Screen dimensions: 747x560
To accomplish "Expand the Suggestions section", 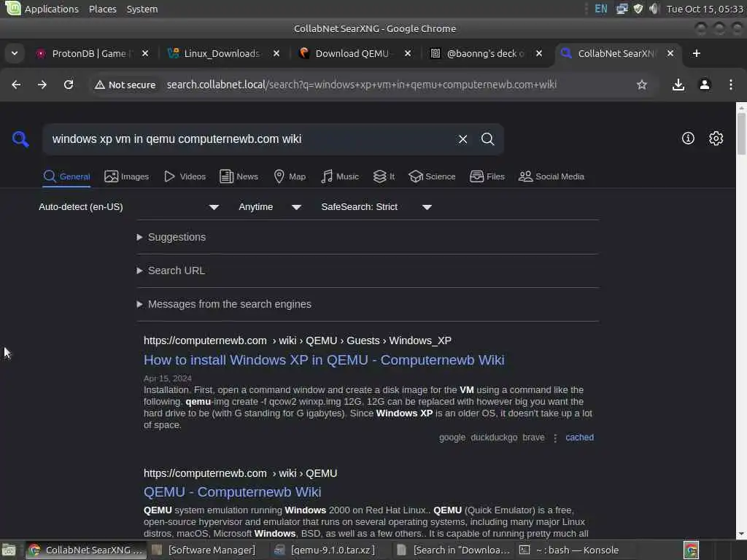I will [x=171, y=237].
